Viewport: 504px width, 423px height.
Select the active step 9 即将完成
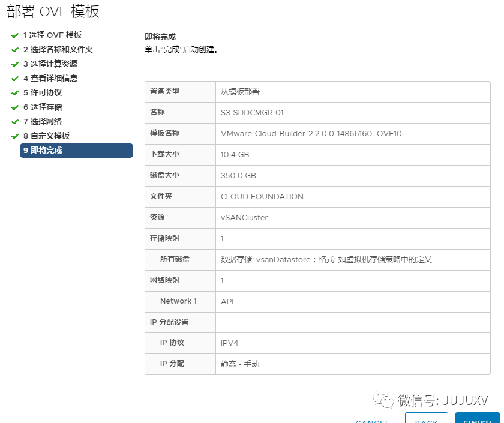point(77,151)
